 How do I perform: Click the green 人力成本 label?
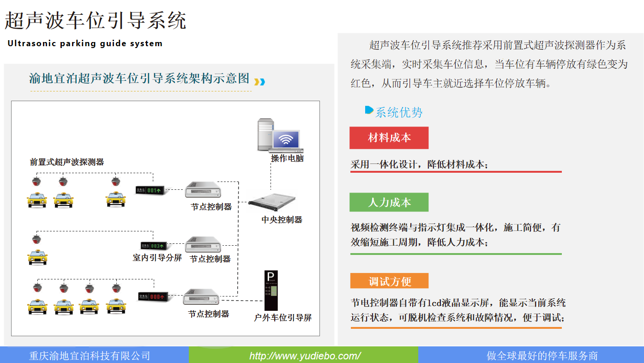click(389, 202)
